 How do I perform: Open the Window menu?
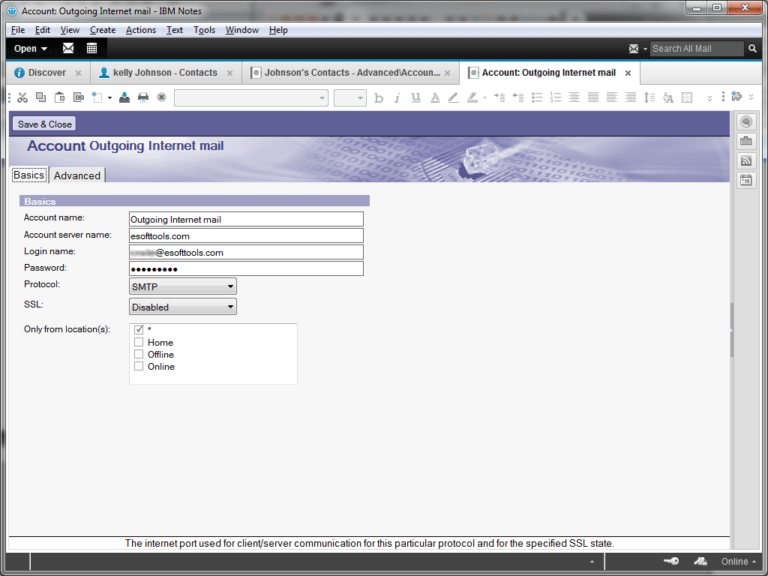[x=242, y=30]
